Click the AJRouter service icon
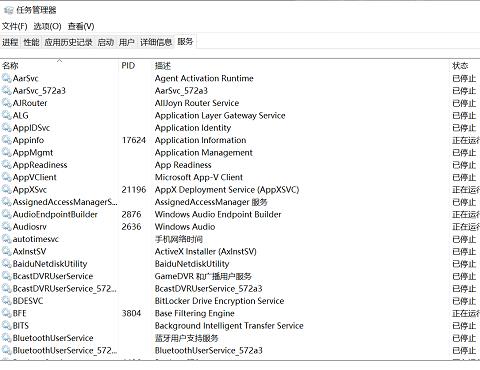480x370 pixels. click(x=6, y=103)
